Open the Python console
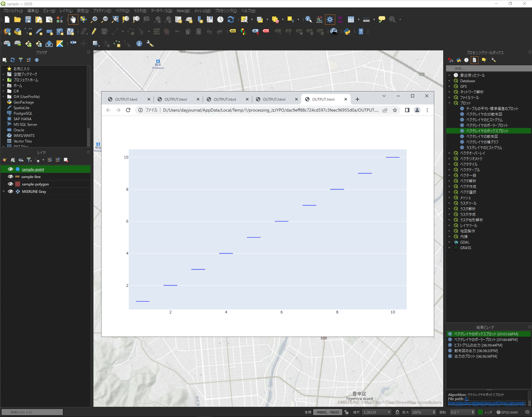Screen dimensions: 532x417 [347, 32]
